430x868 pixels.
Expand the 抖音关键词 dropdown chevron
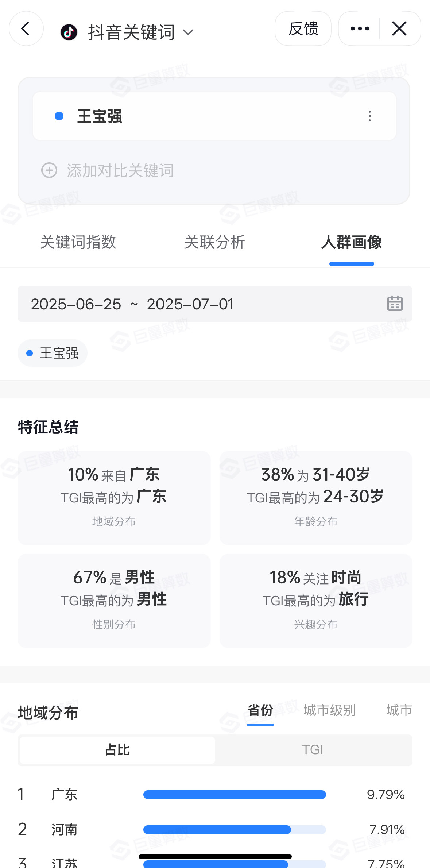click(188, 32)
